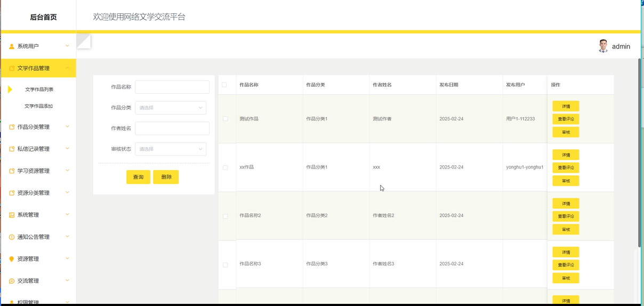This screenshot has height=306, width=644.
Task: Open 详情 for 测试作品
Action: [566, 106]
